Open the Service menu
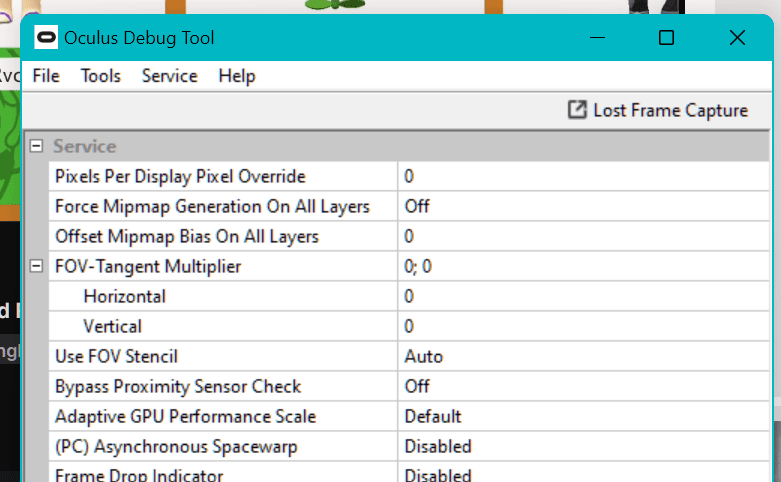 coord(169,76)
